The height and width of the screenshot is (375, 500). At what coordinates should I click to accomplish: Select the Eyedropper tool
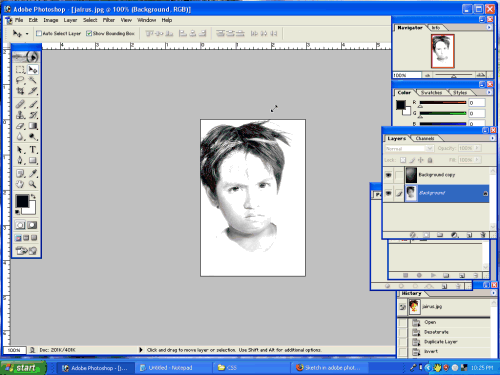click(x=33, y=173)
